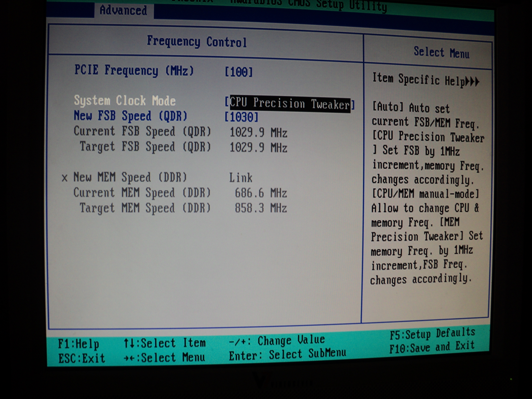Viewport: 532px width, 399px height.
Task: Select the System Clock Mode label
Action: click(x=125, y=100)
